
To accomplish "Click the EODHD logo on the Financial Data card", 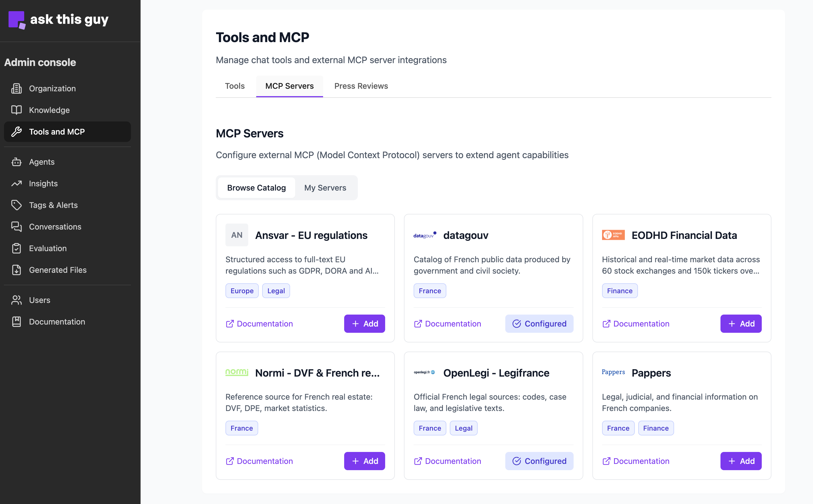I will tap(613, 235).
